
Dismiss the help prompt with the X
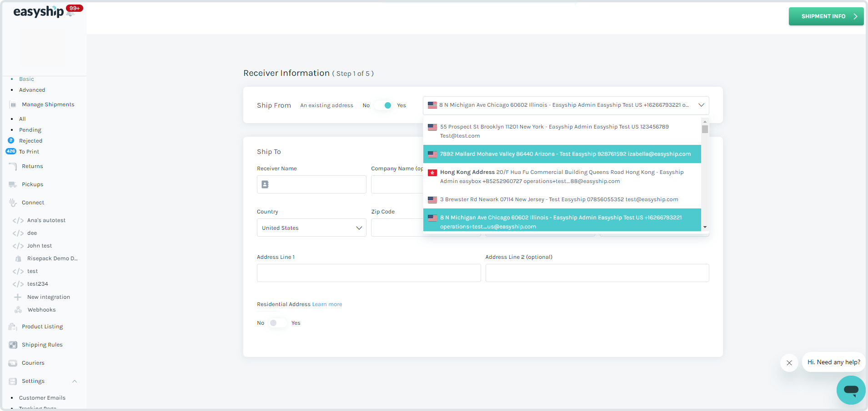[x=789, y=363]
